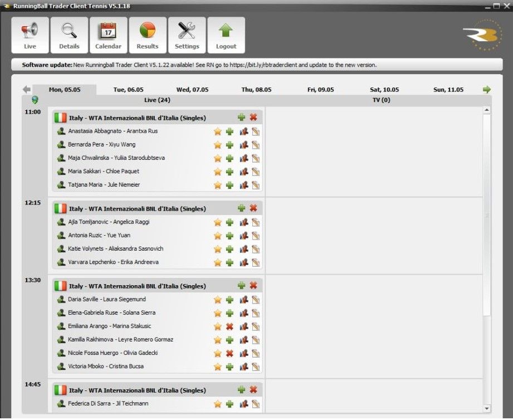The image size is (513, 420).
Task: Open the notepad icon for Tatjana Maria - Jule Niemeier
Action: [256, 185]
